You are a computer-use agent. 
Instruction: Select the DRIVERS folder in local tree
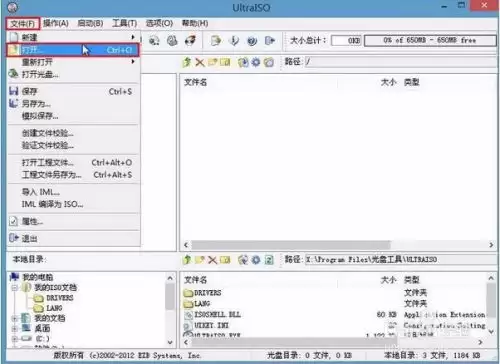point(59,298)
